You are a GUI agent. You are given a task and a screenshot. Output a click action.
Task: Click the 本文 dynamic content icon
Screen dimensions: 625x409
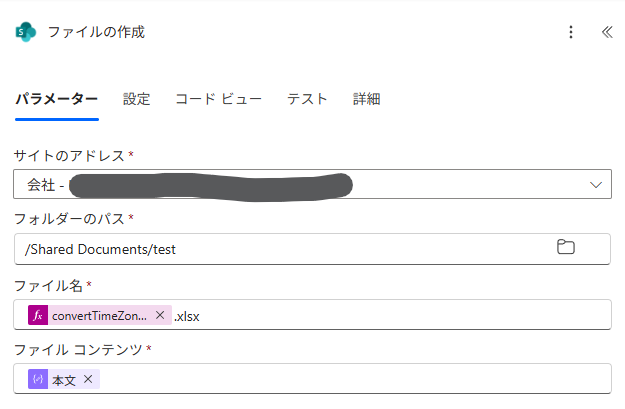(x=38, y=379)
